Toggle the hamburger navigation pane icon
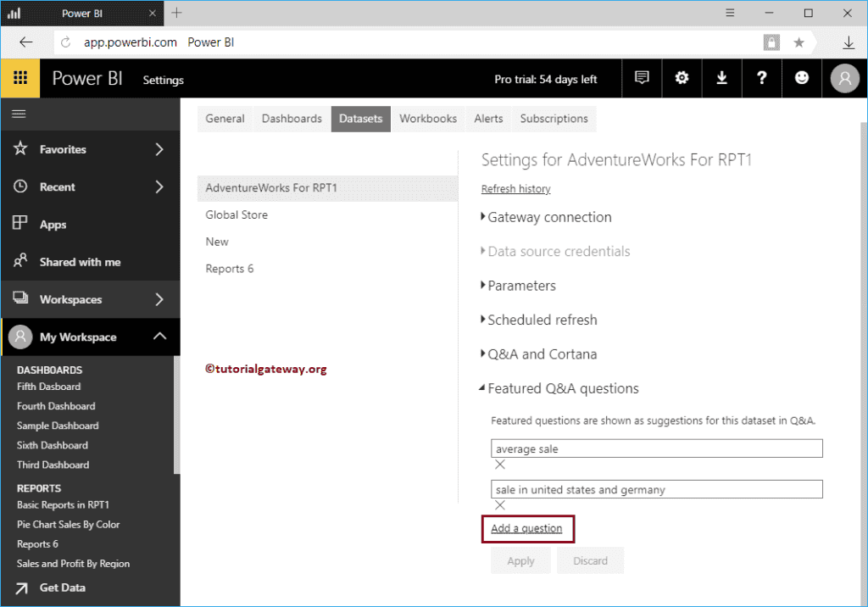Image resolution: width=868 pixels, height=607 pixels. coord(19,114)
